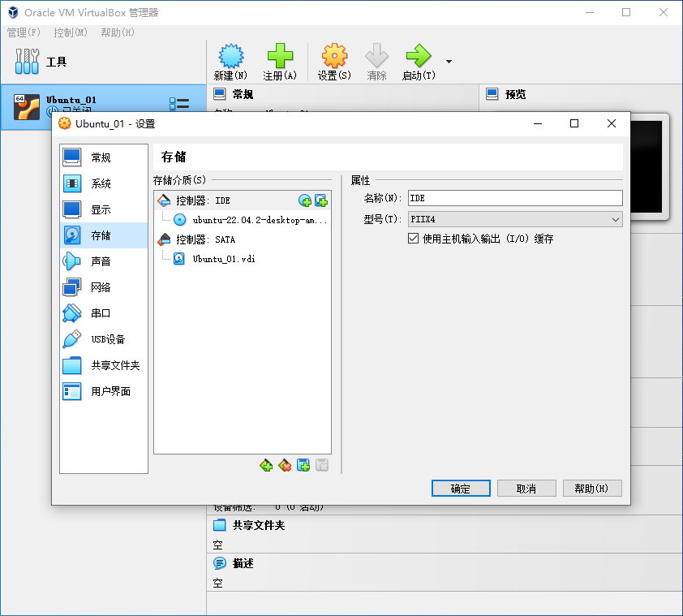This screenshot has width=683, height=616.
Task: Click the add attachment icon below storage tree
Action: click(x=303, y=466)
